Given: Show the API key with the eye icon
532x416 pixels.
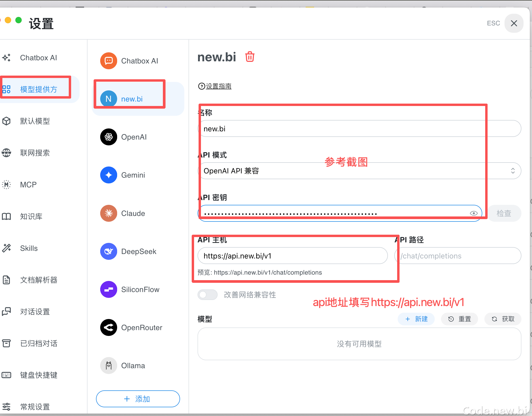Looking at the screenshot, I should [x=474, y=213].
